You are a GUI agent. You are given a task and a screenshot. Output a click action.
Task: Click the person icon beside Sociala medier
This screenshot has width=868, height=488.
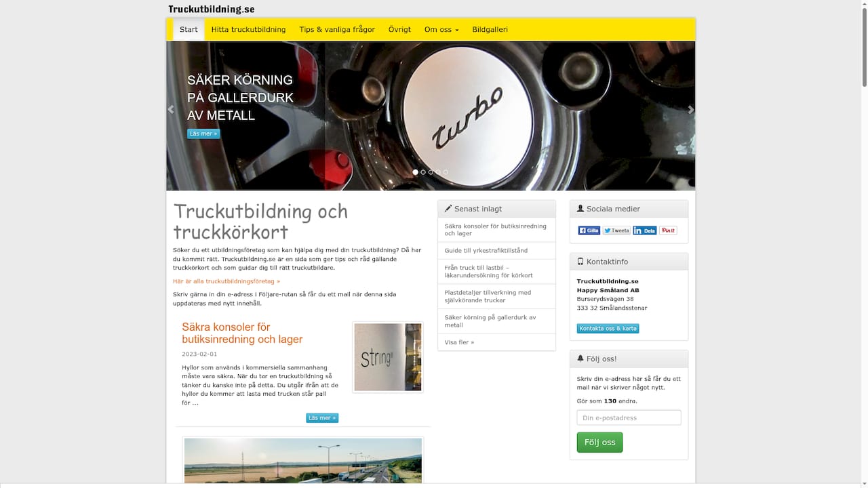pyautogui.click(x=580, y=208)
